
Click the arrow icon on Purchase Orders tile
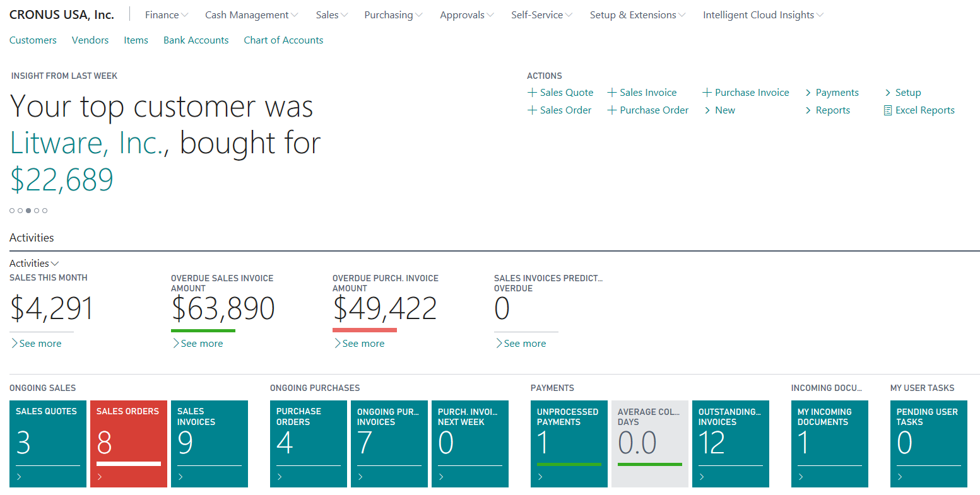coord(280,477)
